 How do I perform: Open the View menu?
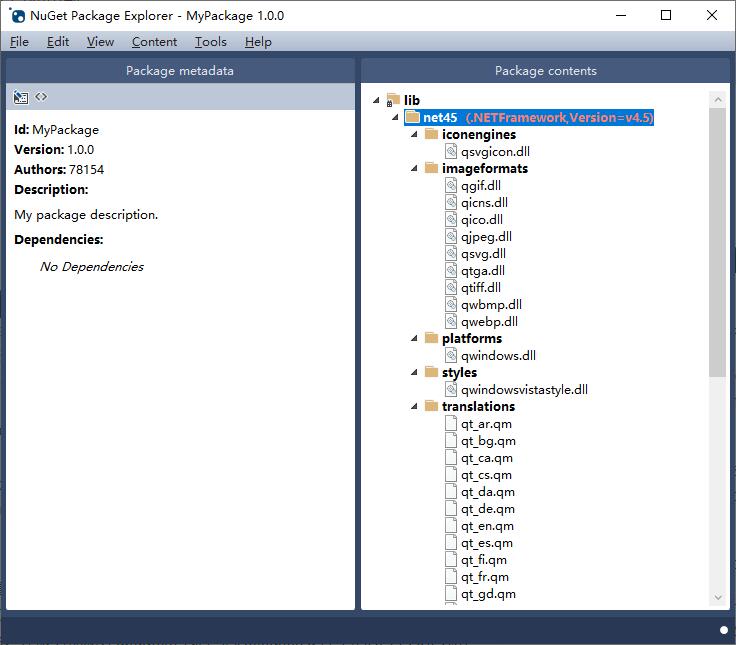point(100,42)
